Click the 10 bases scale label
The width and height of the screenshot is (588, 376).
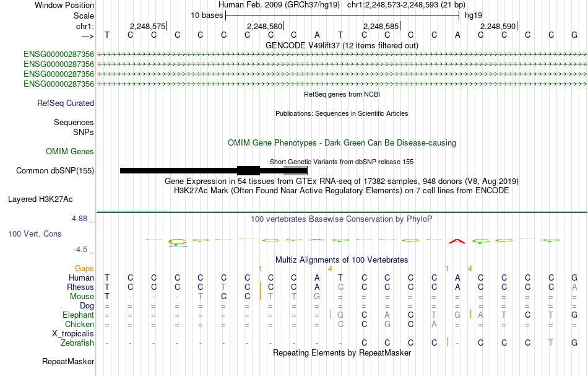(x=207, y=15)
